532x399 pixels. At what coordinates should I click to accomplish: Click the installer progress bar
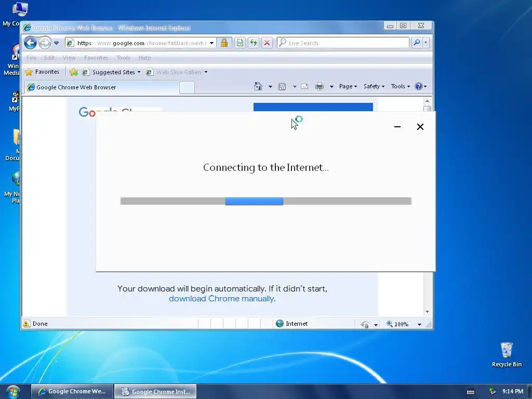click(266, 201)
